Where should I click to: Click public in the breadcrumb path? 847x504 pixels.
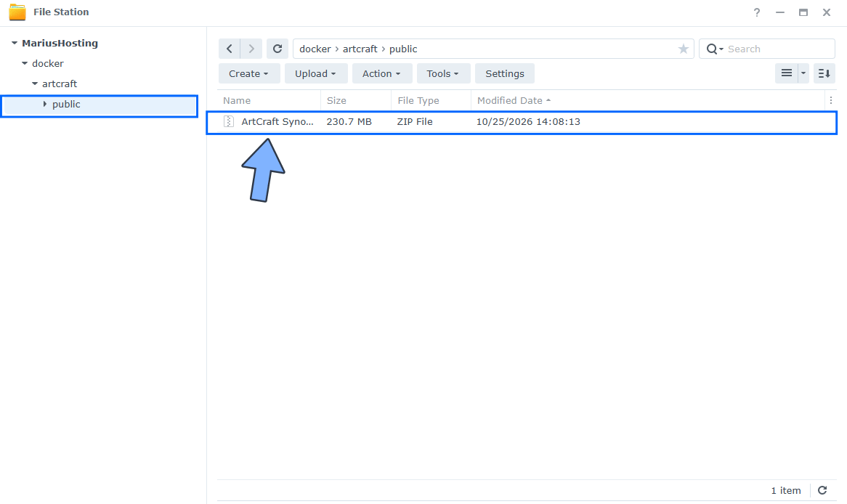pyautogui.click(x=403, y=49)
